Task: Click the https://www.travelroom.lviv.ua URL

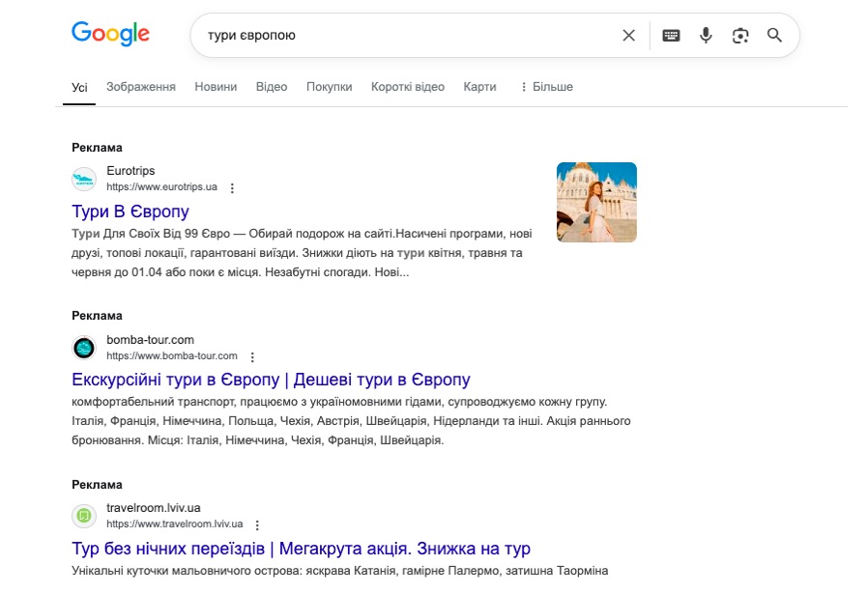Action: 174,523
